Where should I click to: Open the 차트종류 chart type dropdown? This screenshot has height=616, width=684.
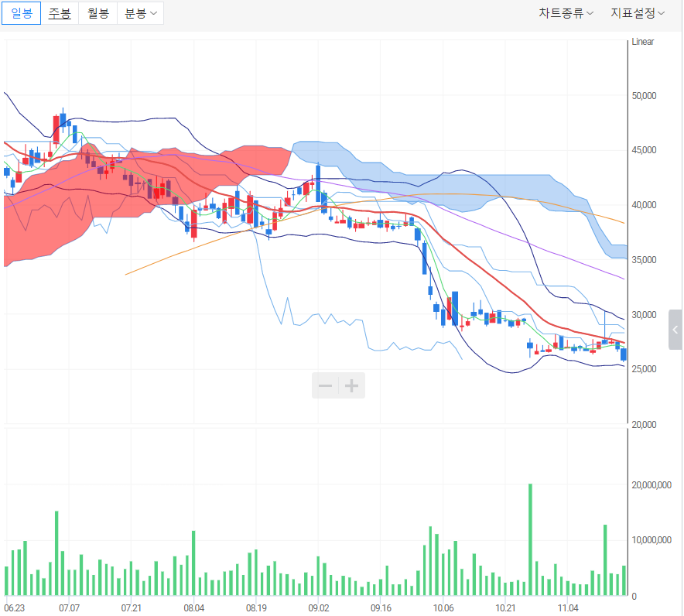(x=566, y=13)
